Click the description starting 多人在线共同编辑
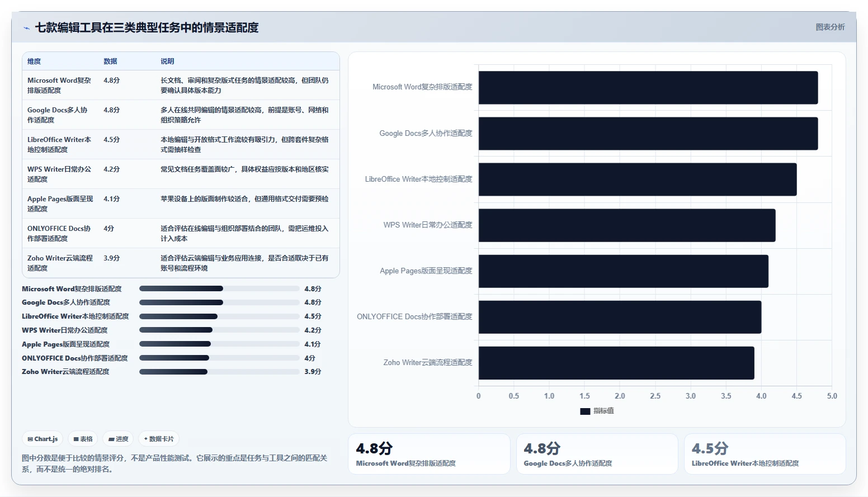Image resolution: width=868 pixels, height=497 pixels. click(244, 115)
